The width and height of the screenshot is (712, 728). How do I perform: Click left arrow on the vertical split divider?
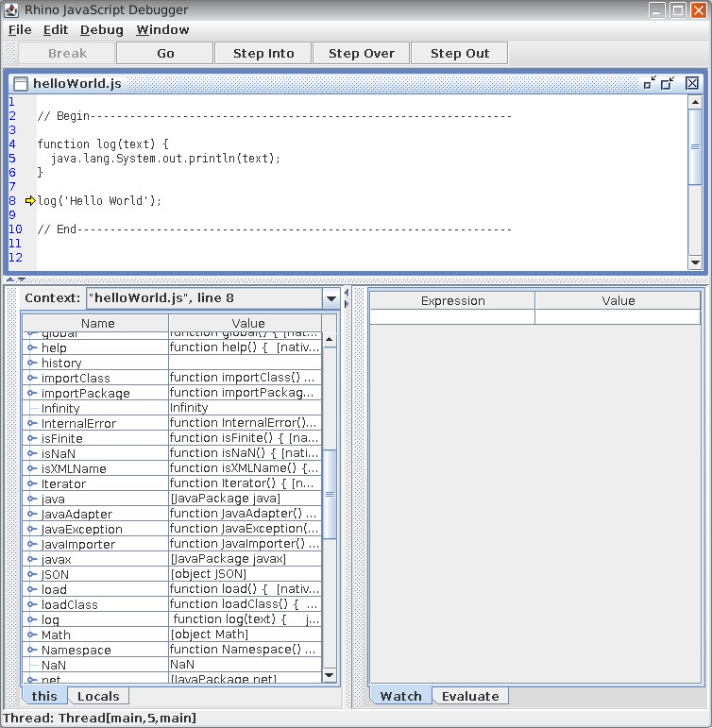(347, 293)
